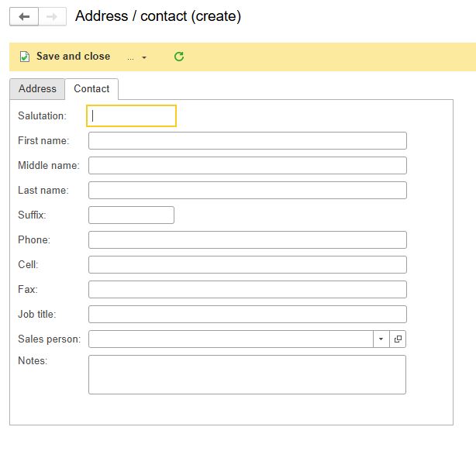Click the Middle name text box
This screenshot has width=476, height=451.
point(247,165)
